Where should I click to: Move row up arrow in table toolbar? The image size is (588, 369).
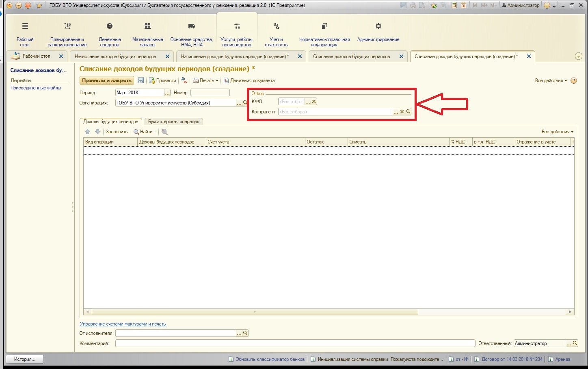tap(88, 132)
